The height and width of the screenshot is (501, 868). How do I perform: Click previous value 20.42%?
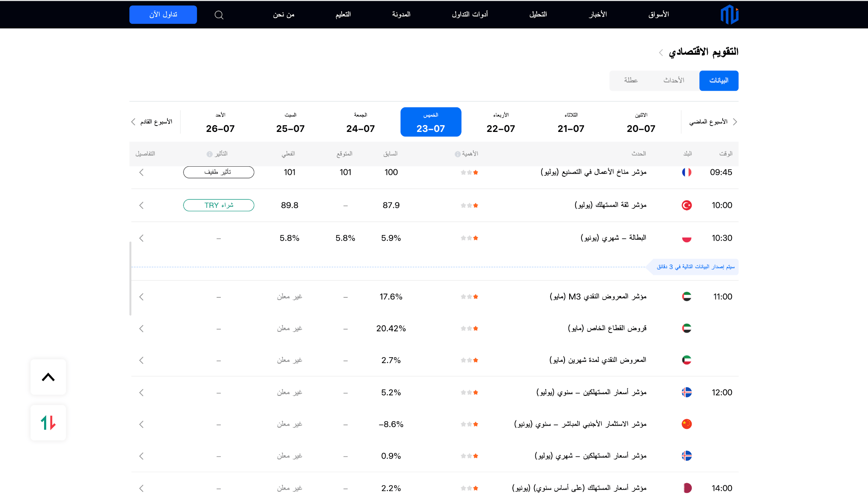click(x=391, y=328)
